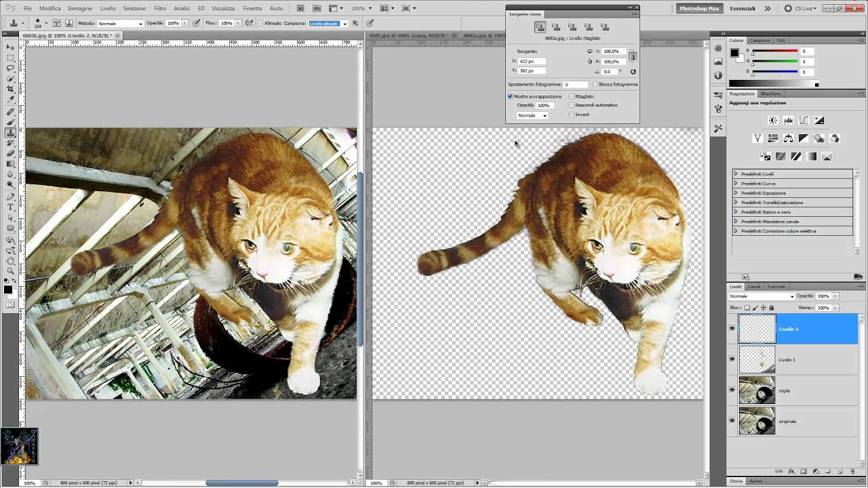Click the reset transform icon in Sorgente clone
The image size is (868, 488).
[633, 71]
